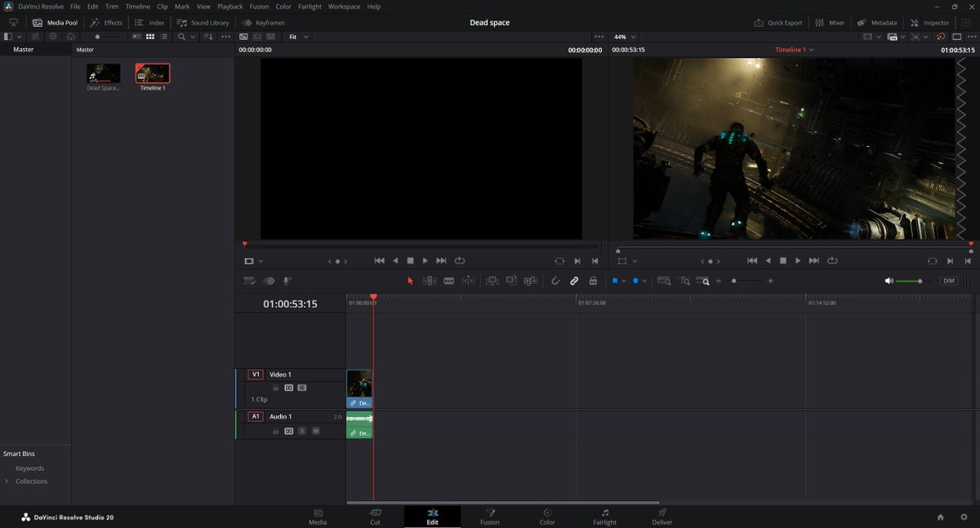Stop playback in the timeline viewer
This screenshot has width=980, height=528.
click(x=782, y=261)
